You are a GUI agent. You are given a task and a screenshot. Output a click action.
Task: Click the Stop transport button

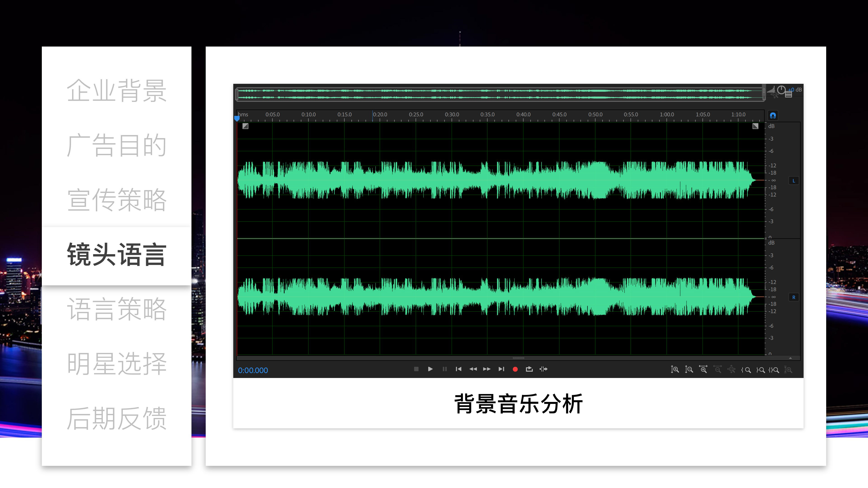pyautogui.click(x=416, y=369)
